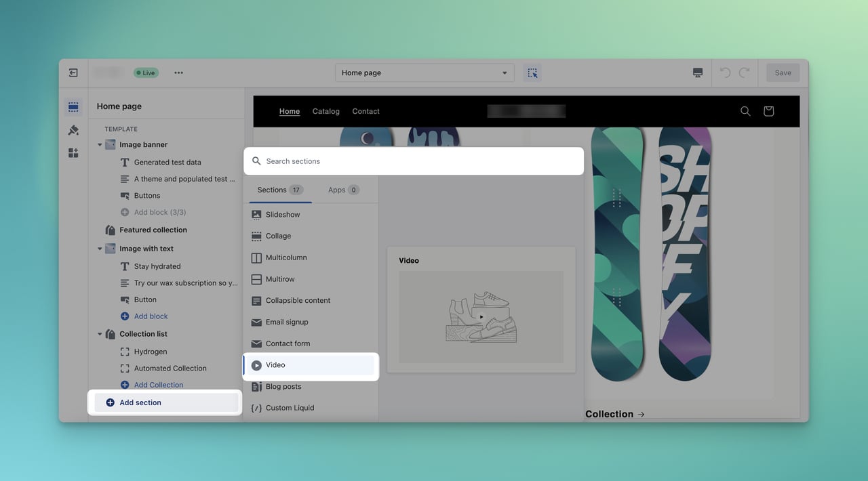
Task: Switch to the Apps tab
Action: point(343,190)
